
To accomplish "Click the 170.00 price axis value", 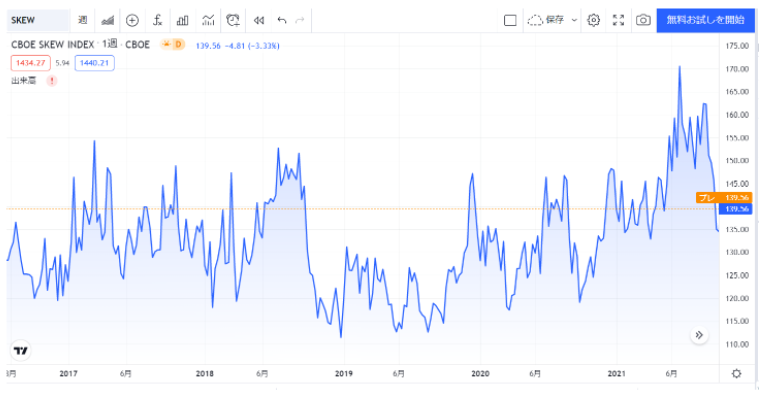I will 737,69.
